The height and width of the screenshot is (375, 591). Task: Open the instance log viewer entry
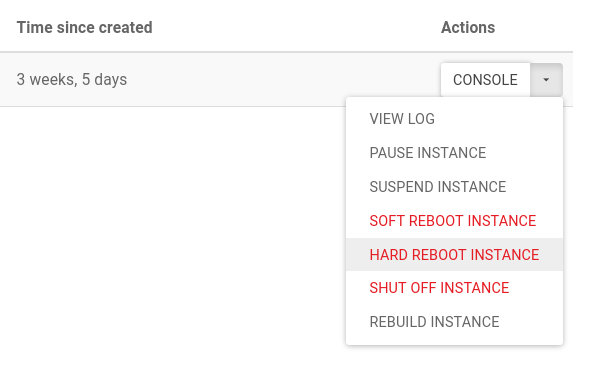point(454,119)
